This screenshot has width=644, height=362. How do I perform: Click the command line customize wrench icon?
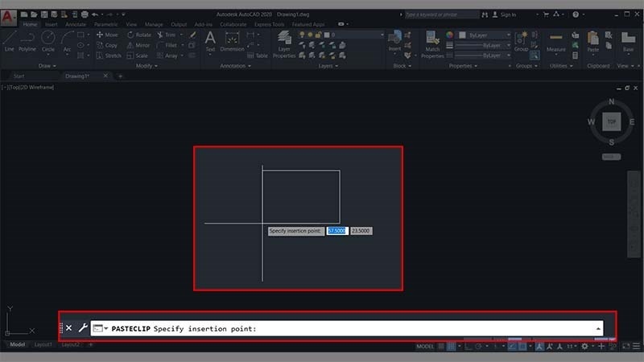click(x=83, y=327)
